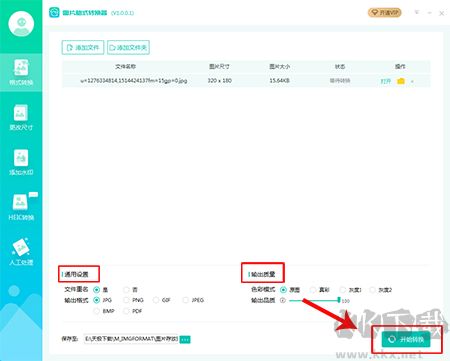Open the 格式转换 format conversion sidebar tool
Viewport: 450px width, 361px height.
[21, 72]
